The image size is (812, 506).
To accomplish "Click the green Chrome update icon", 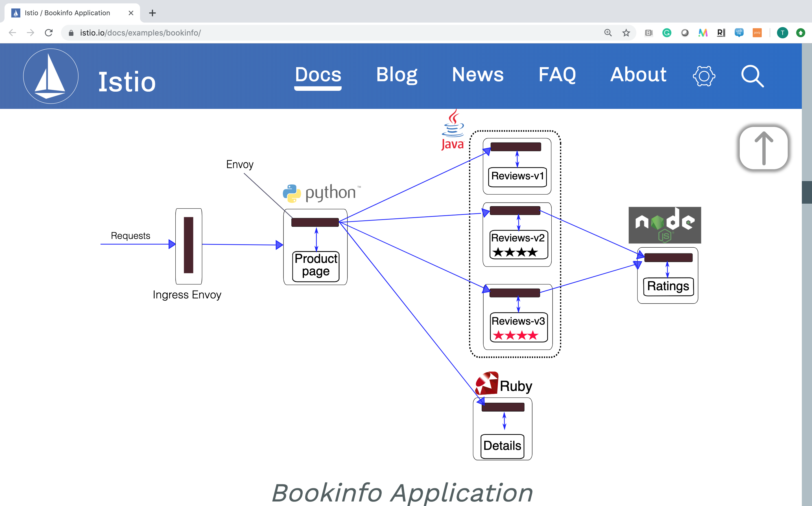I will point(800,33).
